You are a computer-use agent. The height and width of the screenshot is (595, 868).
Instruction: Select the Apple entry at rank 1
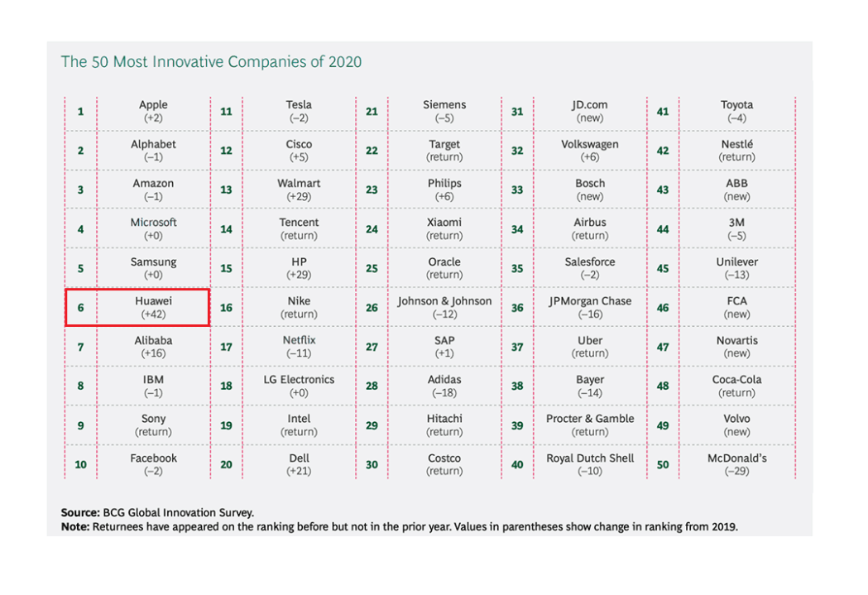[153, 111]
